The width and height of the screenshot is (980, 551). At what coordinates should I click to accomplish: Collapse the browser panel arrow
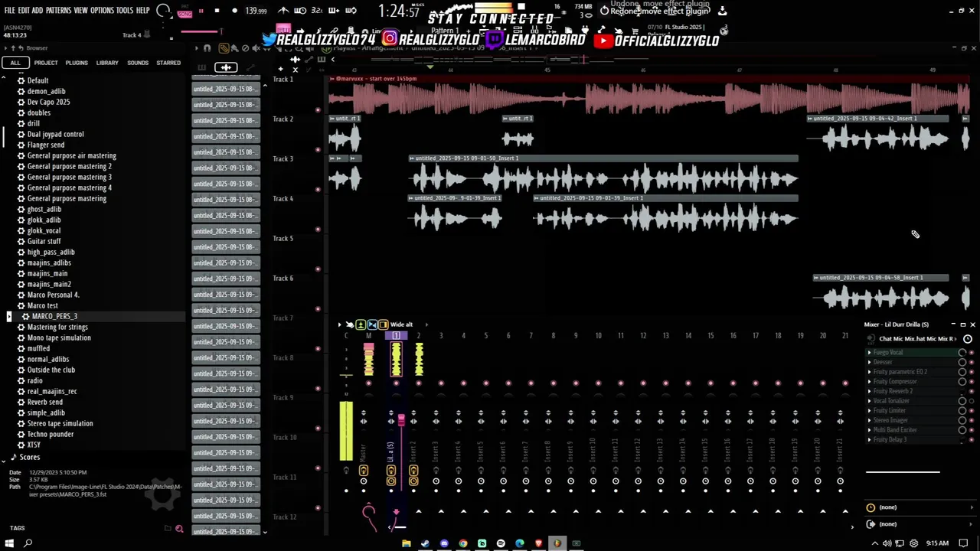coord(5,48)
